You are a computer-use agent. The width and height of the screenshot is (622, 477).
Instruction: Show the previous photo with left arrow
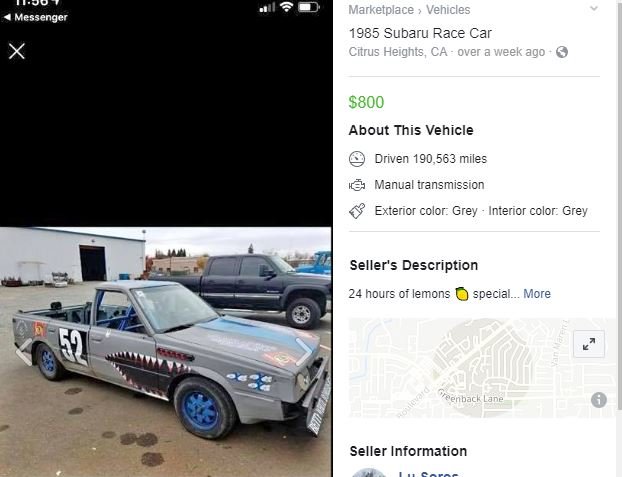point(24,352)
